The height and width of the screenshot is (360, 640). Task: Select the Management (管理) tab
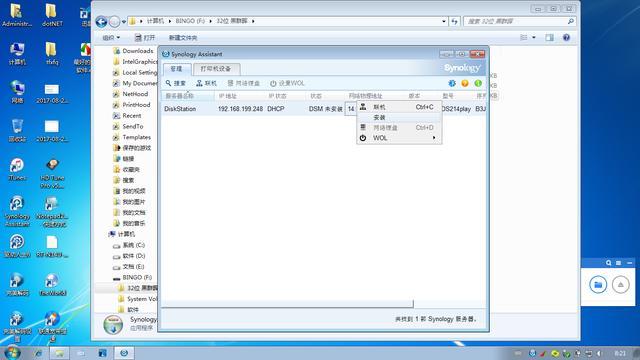tap(176, 69)
